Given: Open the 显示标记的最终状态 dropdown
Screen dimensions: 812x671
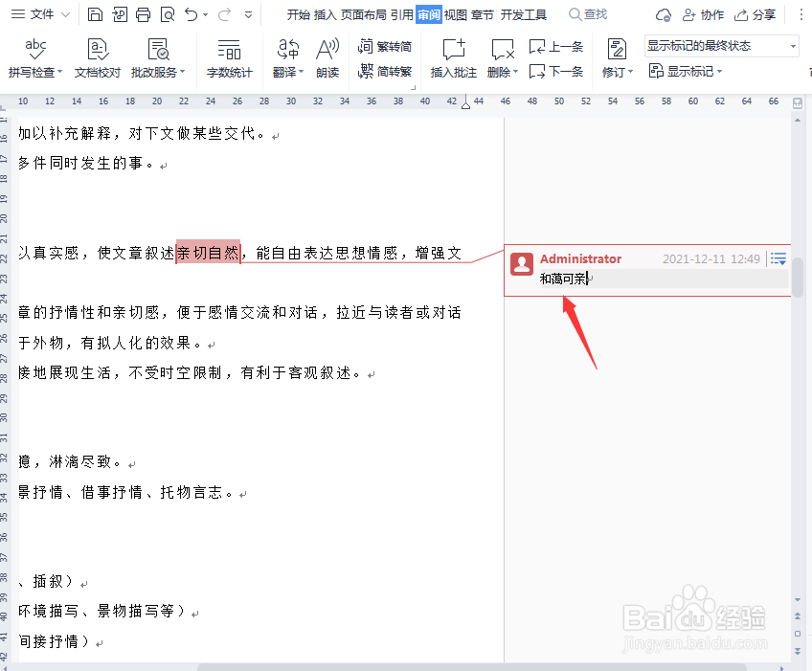Looking at the screenshot, I should pos(791,45).
